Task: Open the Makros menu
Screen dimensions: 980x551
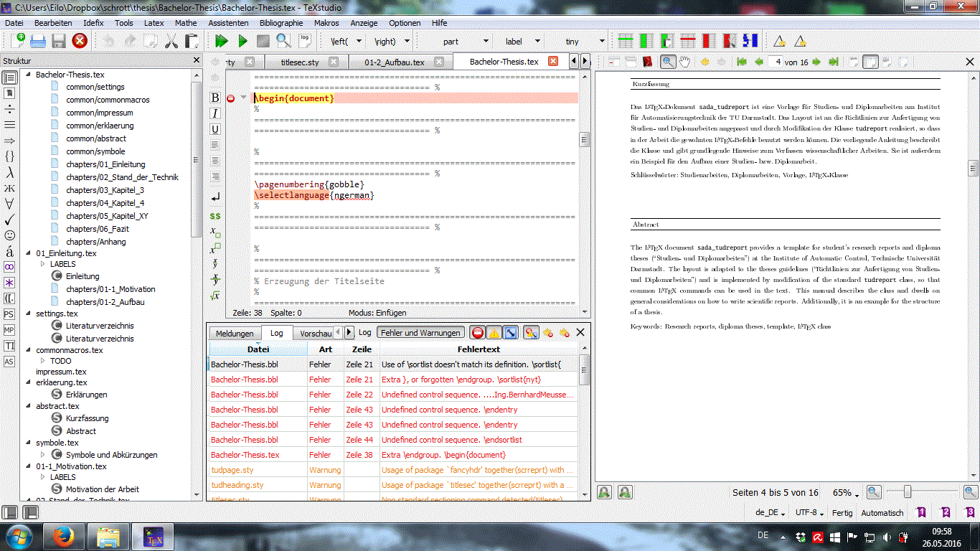Action: point(326,23)
